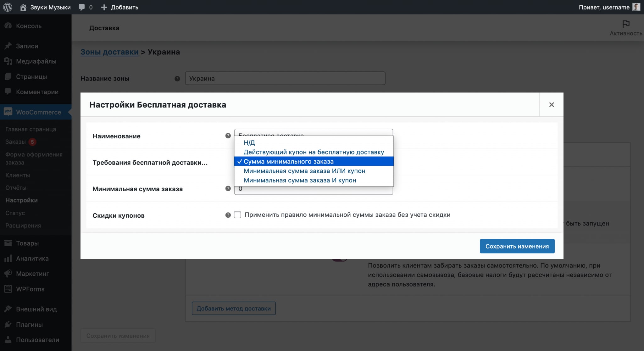Select Действующий купон на бесплатную доставку option
Viewport: 644px width, 351px height.
click(x=314, y=152)
